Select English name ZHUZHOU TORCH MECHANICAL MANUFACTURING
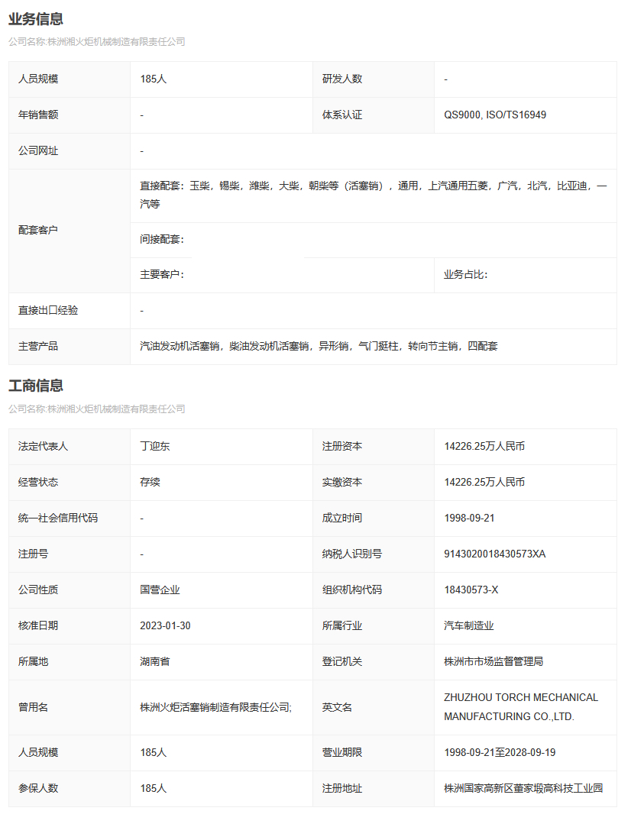Viewport: 631px width, 840px height. [x=521, y=707]
